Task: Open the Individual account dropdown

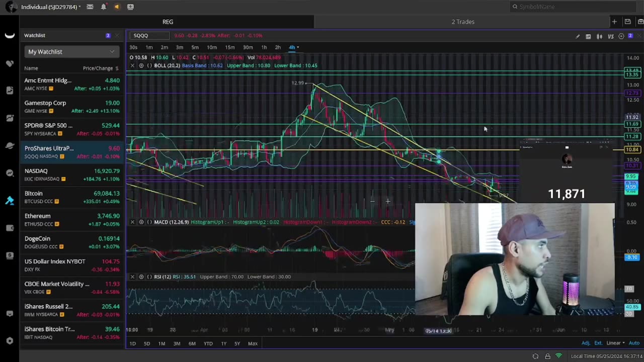Action: click(x=51, y=7)
